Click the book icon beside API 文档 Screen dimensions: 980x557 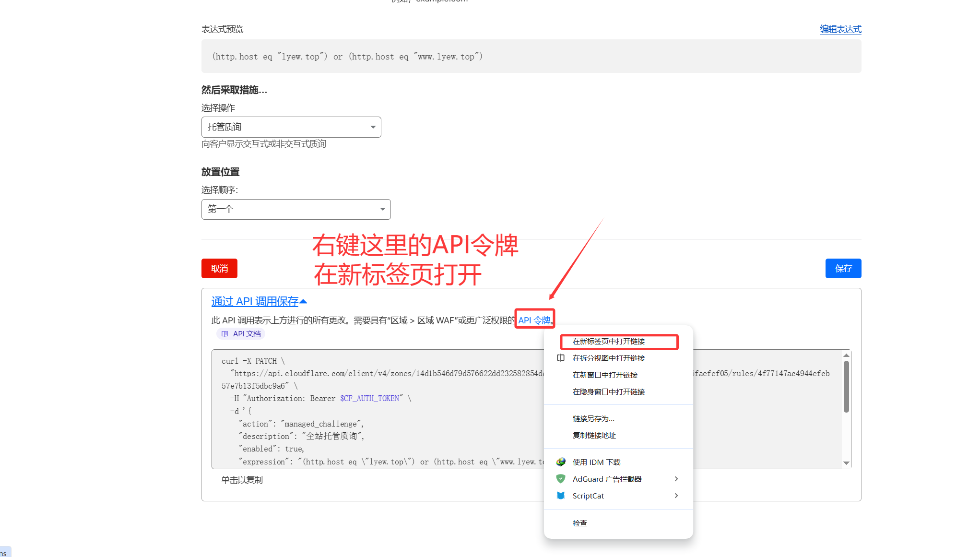[x=224, y=334]
